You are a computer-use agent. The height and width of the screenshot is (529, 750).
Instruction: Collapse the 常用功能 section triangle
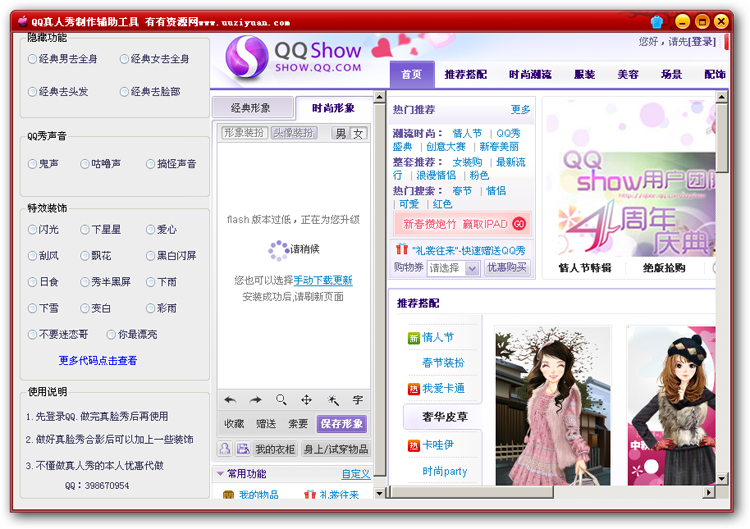(x=221, y=474)
